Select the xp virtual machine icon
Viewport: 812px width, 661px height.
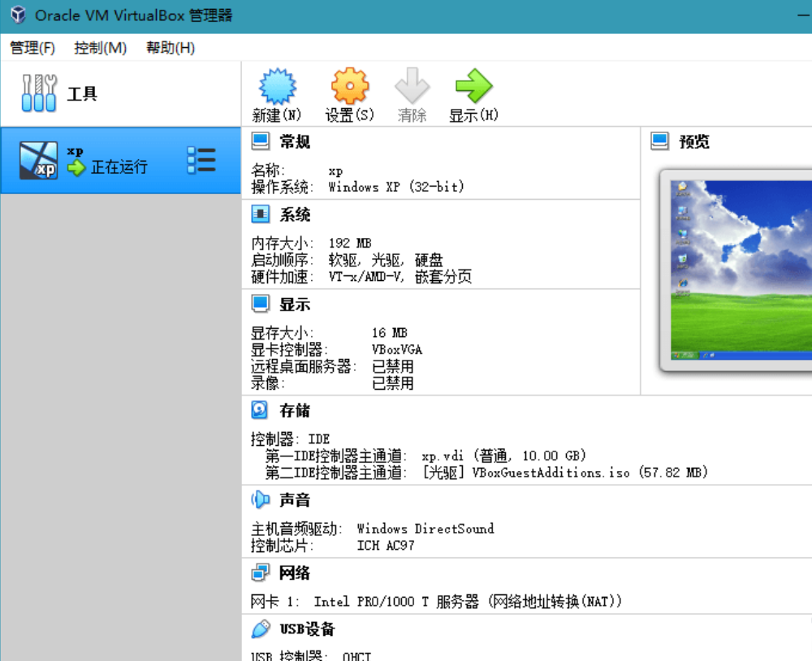38,161
